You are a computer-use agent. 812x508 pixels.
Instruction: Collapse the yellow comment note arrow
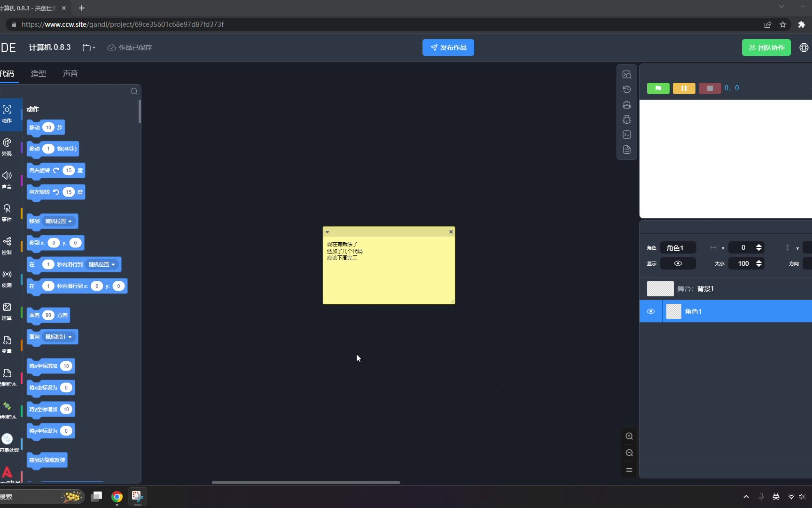click(328, 232)
